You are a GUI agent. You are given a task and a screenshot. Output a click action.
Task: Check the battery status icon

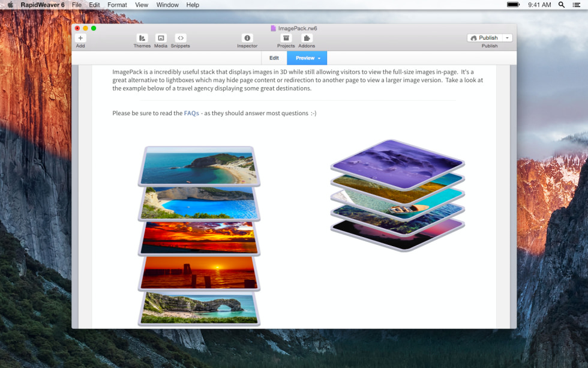tap(513, 4)
